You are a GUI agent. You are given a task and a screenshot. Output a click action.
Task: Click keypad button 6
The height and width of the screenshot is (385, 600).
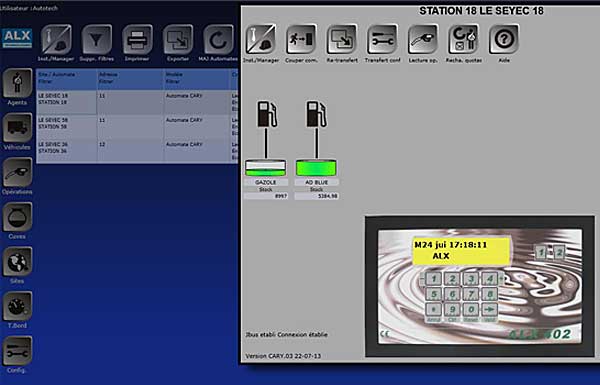coord(452,294)
